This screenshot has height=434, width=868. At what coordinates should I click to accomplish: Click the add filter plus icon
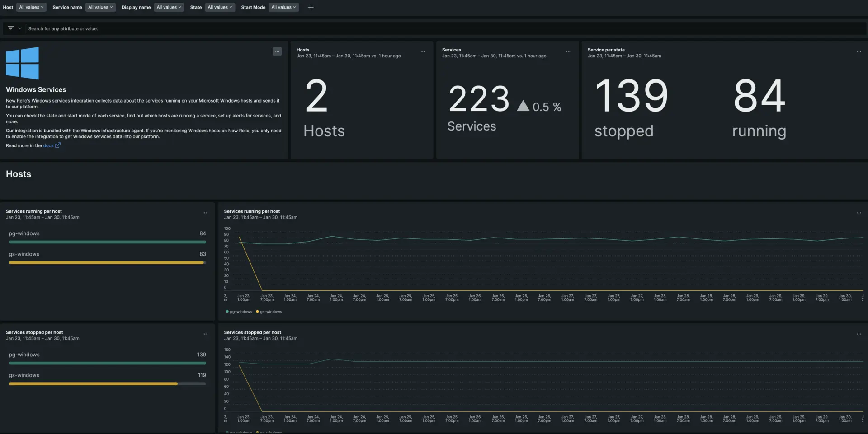tap(311, 7)
